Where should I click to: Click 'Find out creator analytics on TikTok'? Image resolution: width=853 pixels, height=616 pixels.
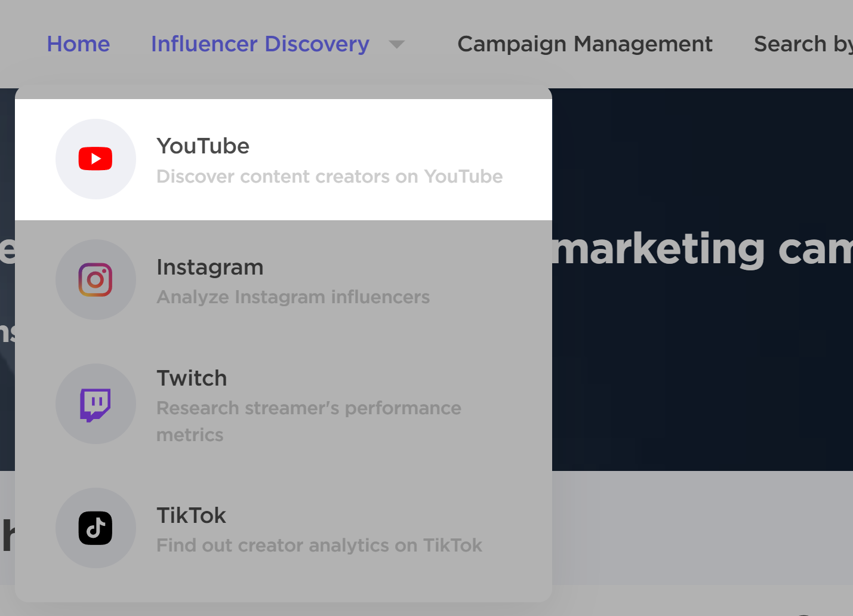319,545
